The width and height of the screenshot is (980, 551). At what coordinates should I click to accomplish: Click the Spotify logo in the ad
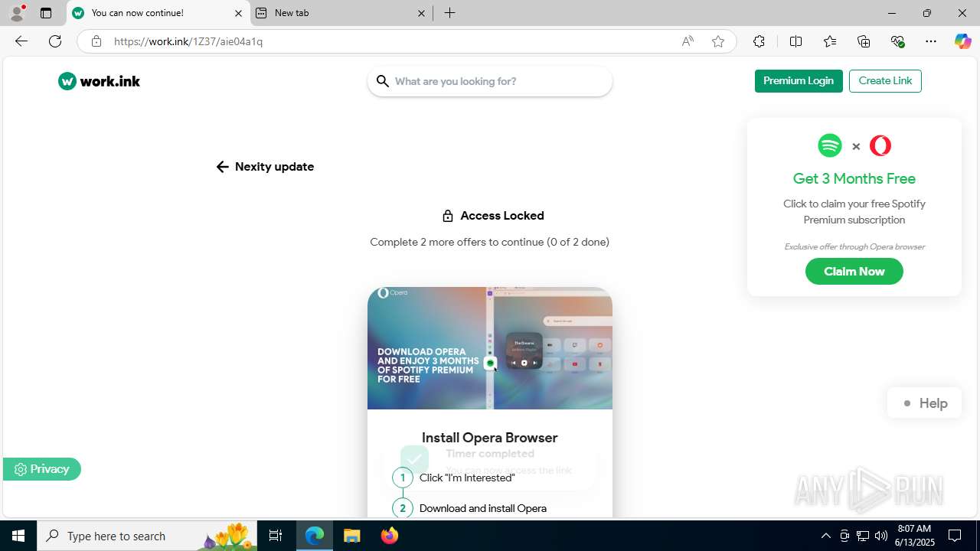click(830, 145)
